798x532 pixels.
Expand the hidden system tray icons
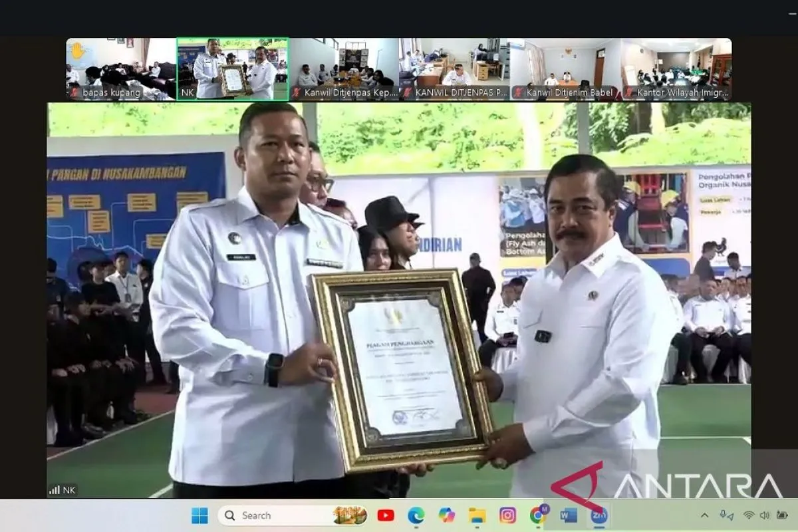pyautogui.click(x=704, y=515)
